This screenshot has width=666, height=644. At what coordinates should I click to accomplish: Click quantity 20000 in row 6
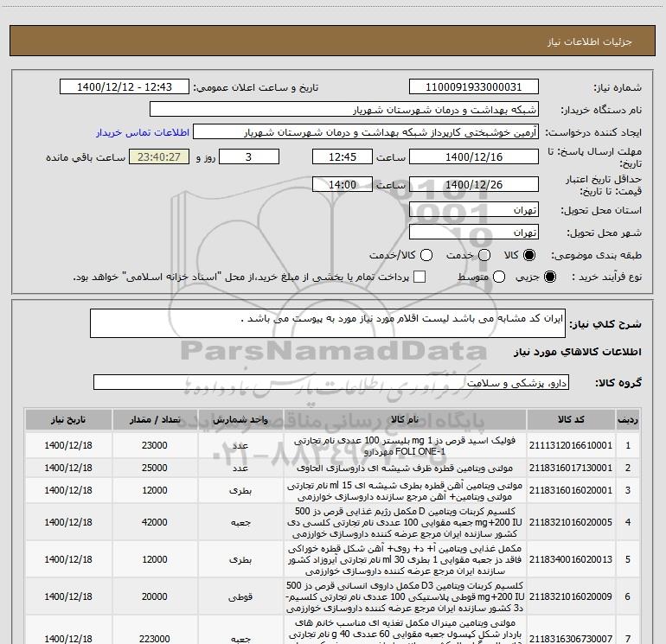[155, 596]
